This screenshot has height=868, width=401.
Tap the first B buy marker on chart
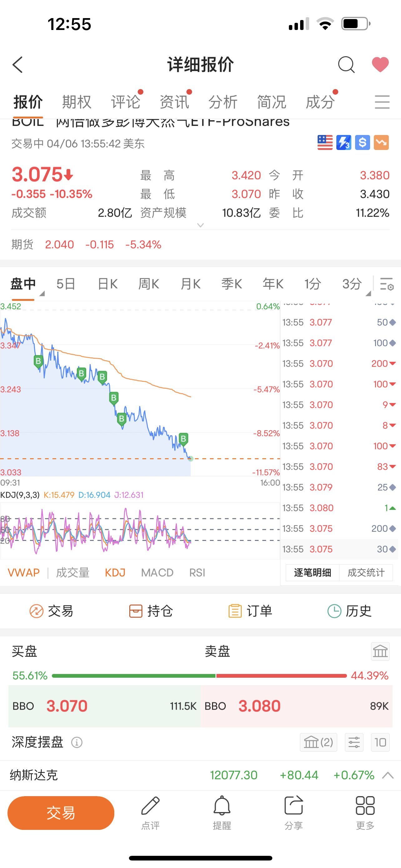[x=38, y=361]
